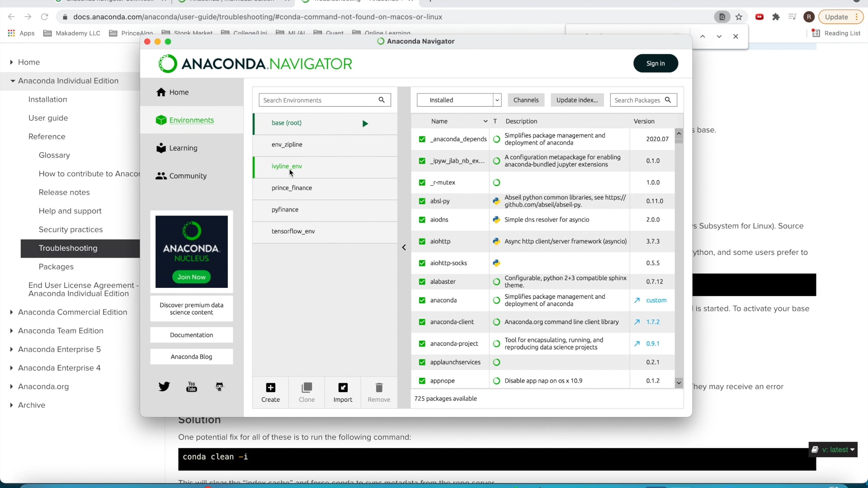Click the conda type icon for alabaster

496,282
